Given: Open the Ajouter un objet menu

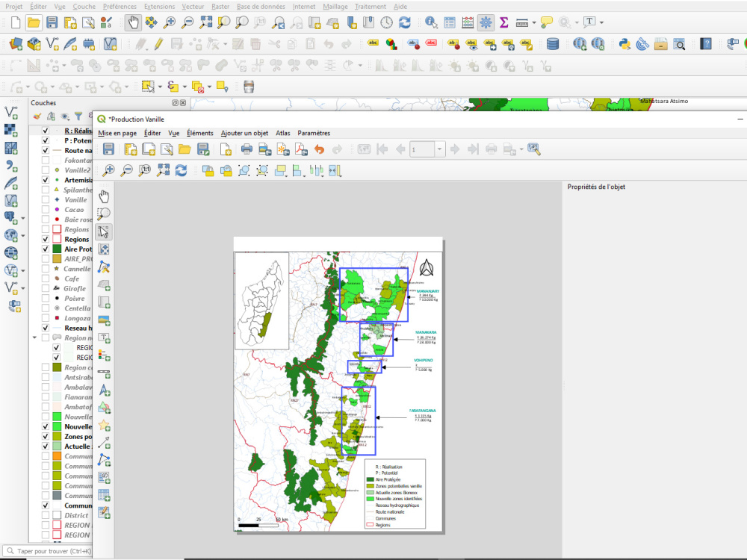Looking at the screenshot, I should (244, 134).
